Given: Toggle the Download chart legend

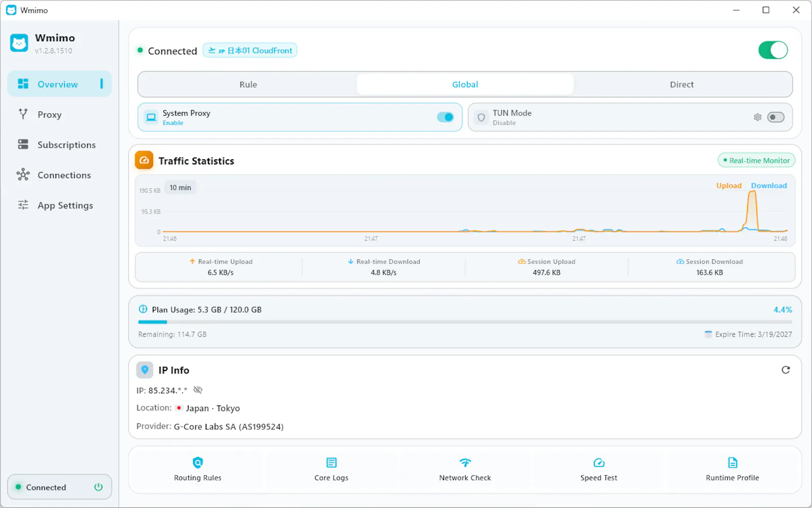Looking at the screenshot, I should click(x=769, y=186).
